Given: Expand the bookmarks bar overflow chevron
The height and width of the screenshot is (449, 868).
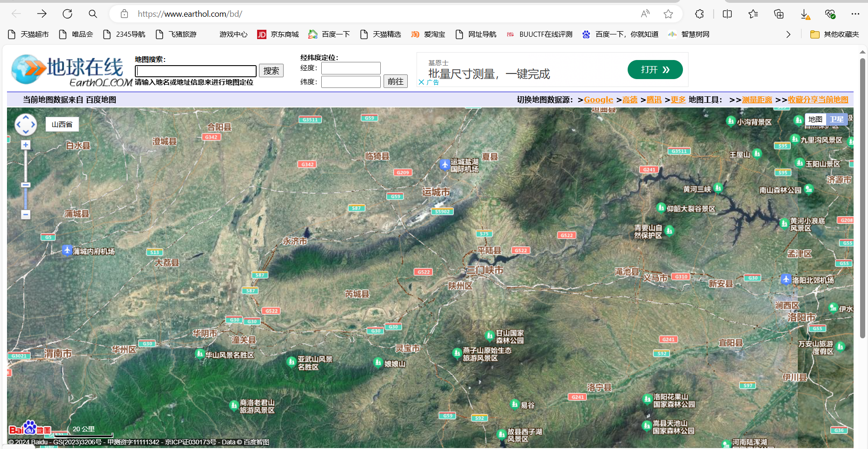Looking at the screenshot, I should 788,34.
